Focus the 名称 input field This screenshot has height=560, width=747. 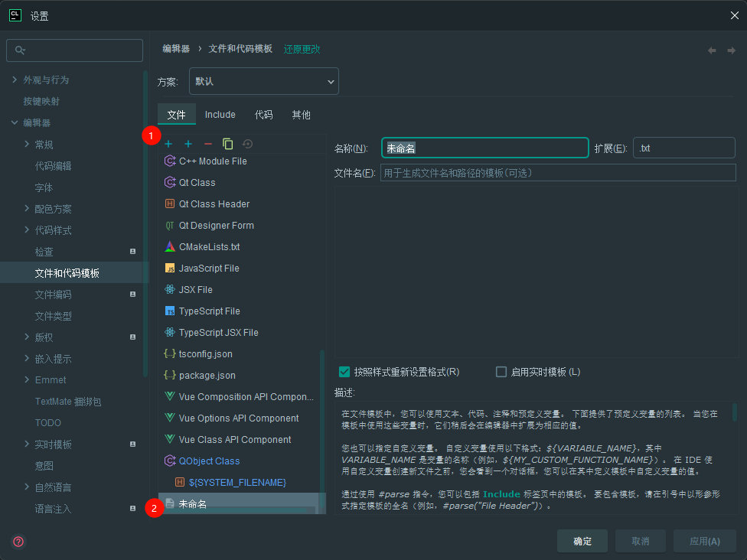click(485, 148)
